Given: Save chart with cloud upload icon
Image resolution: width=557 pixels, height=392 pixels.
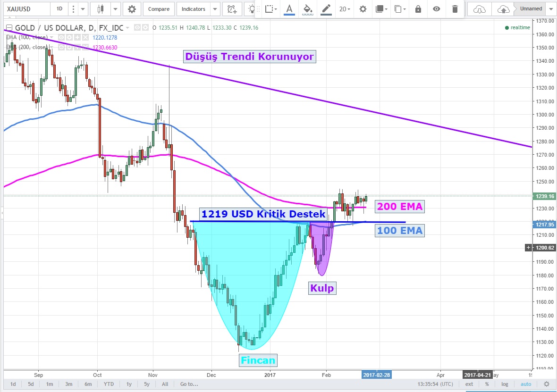Looking at the screenshot, I should (x=504, y=9).
